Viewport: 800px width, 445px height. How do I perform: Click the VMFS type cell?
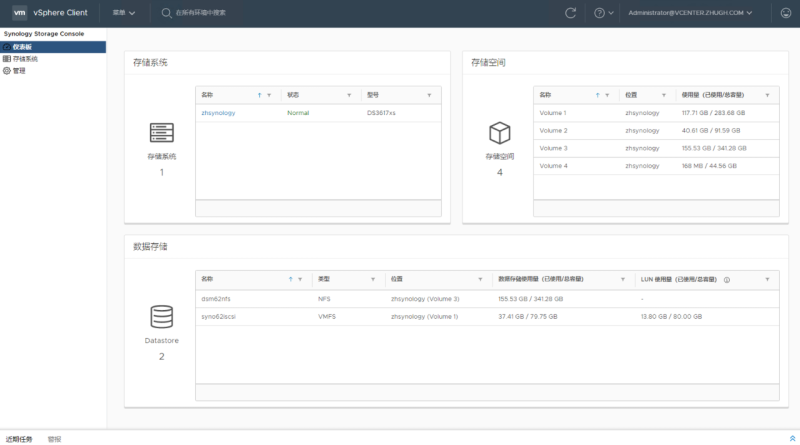pyautogui.click(x=327, y=317)
